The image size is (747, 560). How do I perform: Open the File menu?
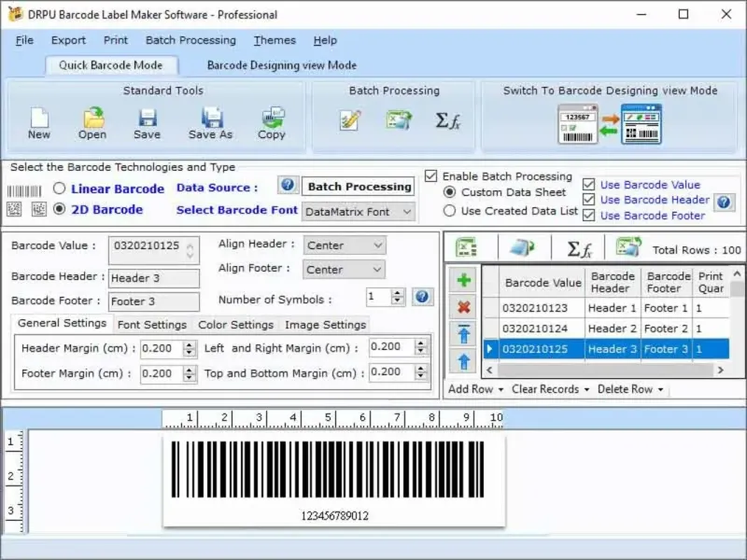tap(24, 40)
